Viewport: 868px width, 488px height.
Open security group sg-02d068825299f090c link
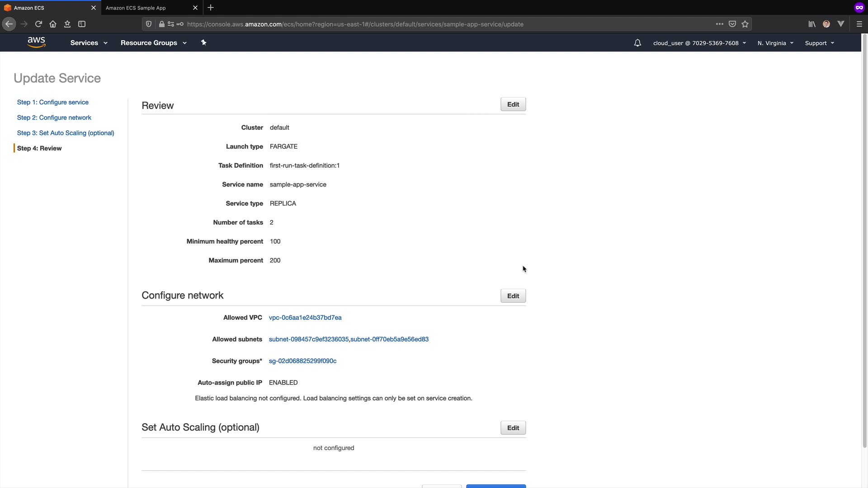tap(302, 361)
